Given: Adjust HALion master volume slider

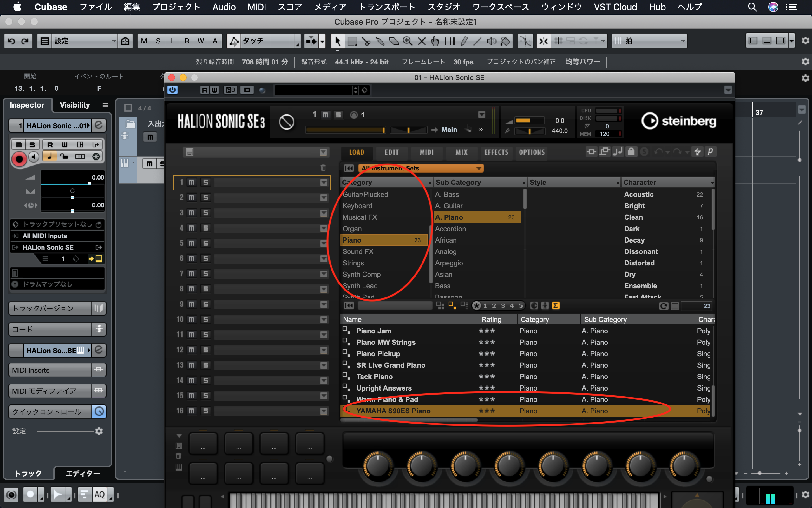Looking at the screenshot, I should pyautogui.click(x=529, y=120).
